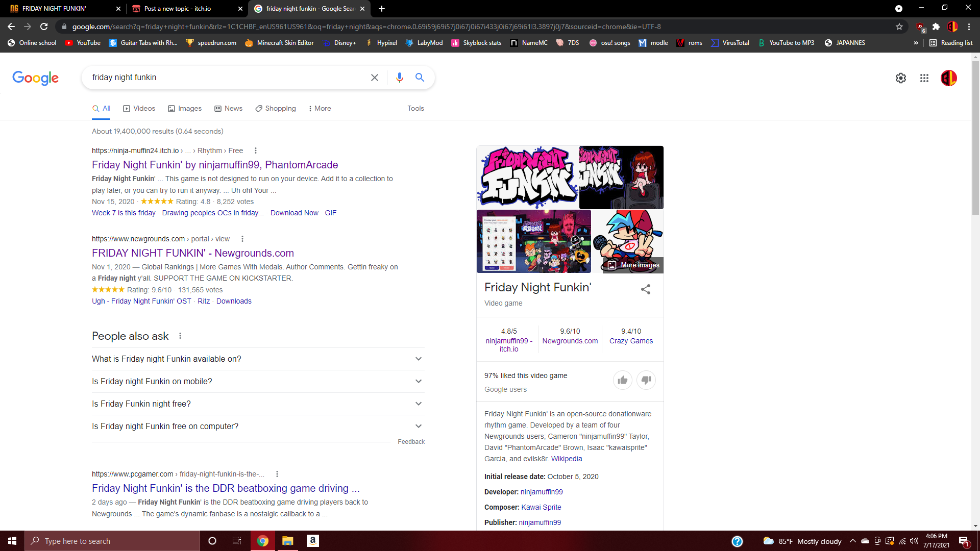Open the YouTube bookmark

83,43
